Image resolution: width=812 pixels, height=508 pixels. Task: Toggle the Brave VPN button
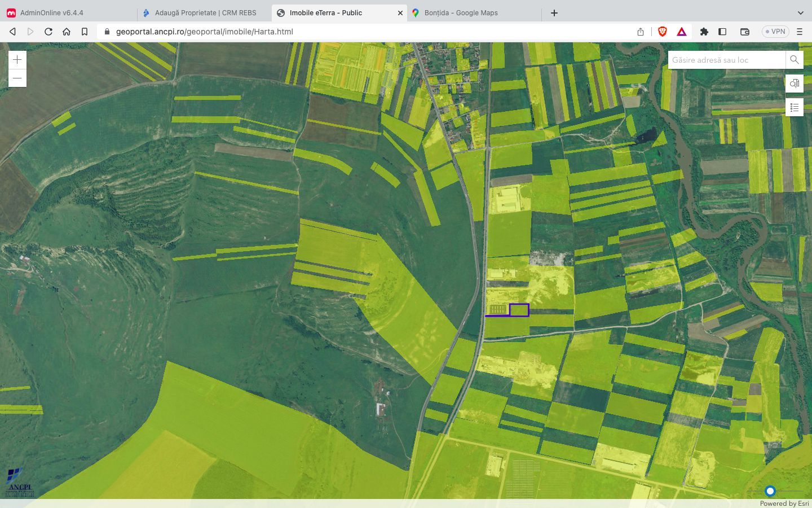775,32
